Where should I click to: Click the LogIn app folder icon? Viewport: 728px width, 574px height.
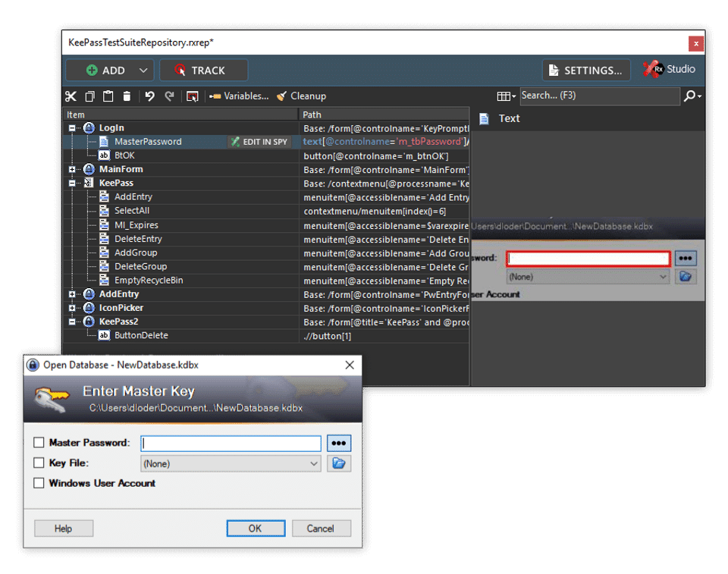click(x=89, y=127)
